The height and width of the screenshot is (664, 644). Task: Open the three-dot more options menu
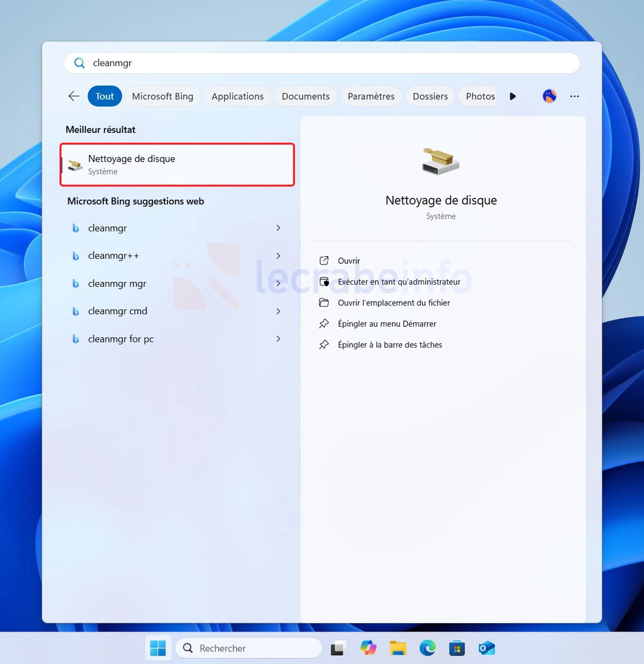coord(574,96)
